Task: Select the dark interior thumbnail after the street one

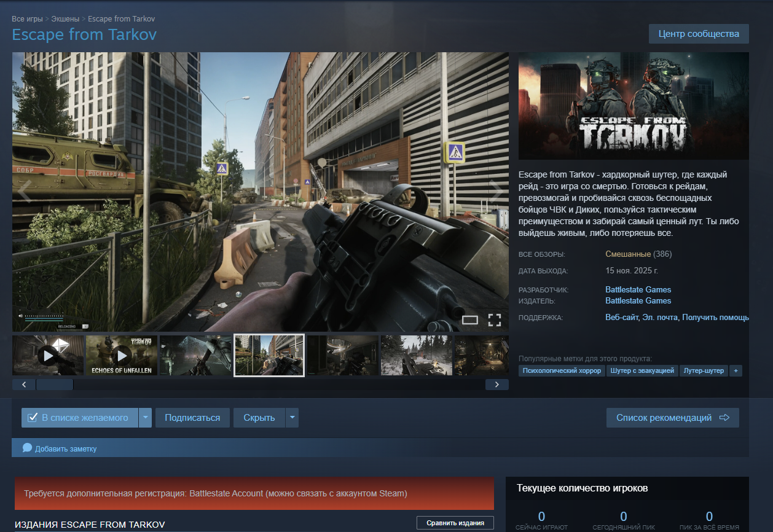Action: point(343,355)
